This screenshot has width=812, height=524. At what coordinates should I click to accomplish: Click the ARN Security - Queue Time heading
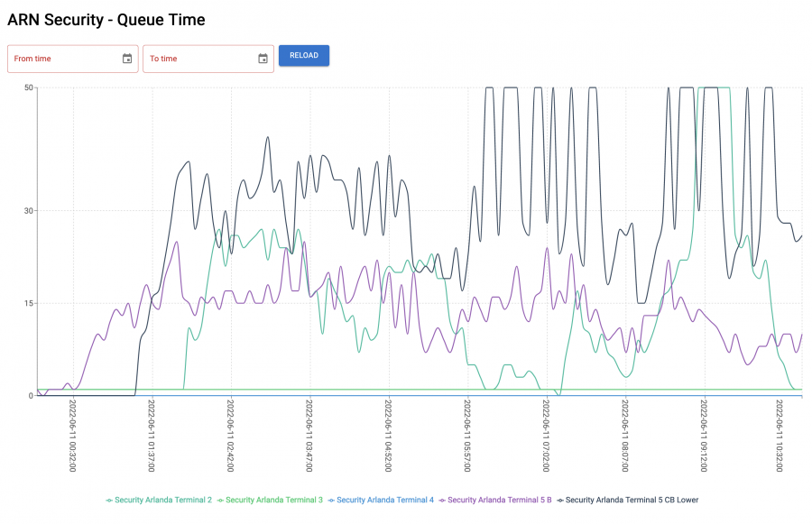pos(106,20)
